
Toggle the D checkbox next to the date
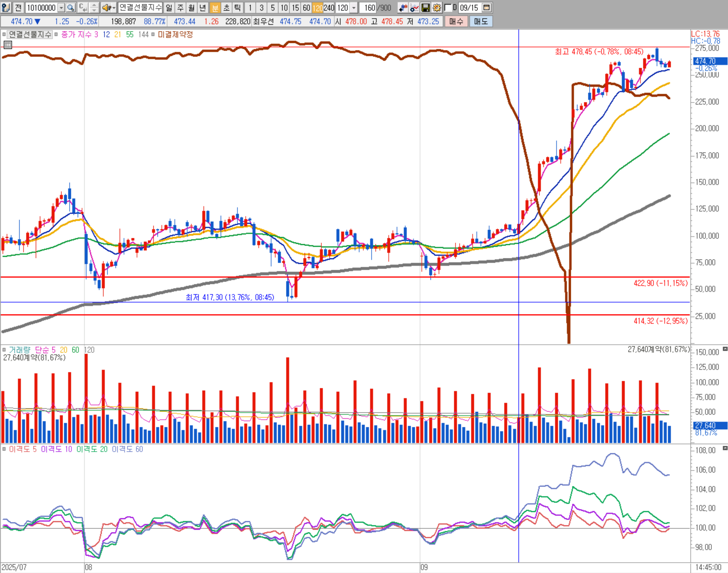point(448,7)
